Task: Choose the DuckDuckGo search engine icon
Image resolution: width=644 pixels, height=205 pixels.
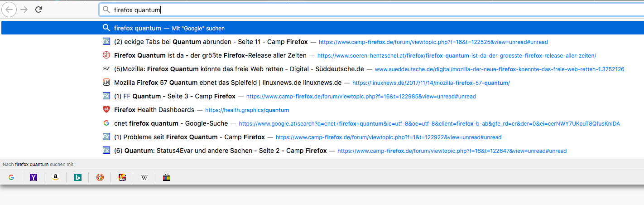Action: [x=100, y=177]
